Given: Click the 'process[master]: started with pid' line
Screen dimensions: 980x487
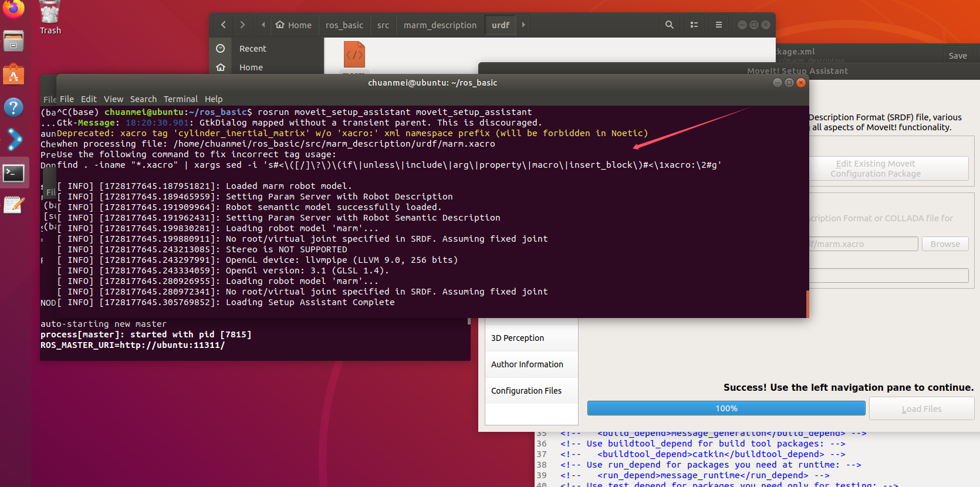Looking at the screenshot, I should pyautogui.click(x=146, y=334).
